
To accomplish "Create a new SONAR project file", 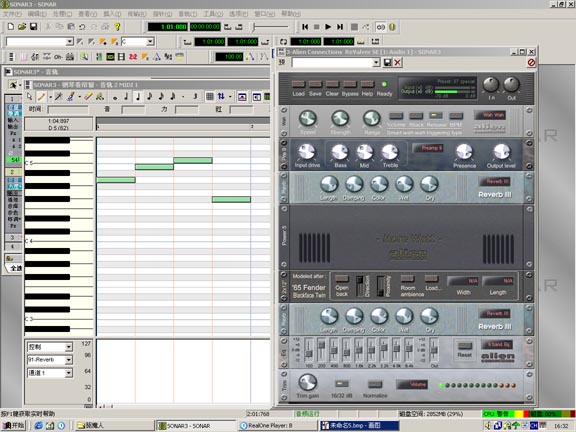I will 11,27.
